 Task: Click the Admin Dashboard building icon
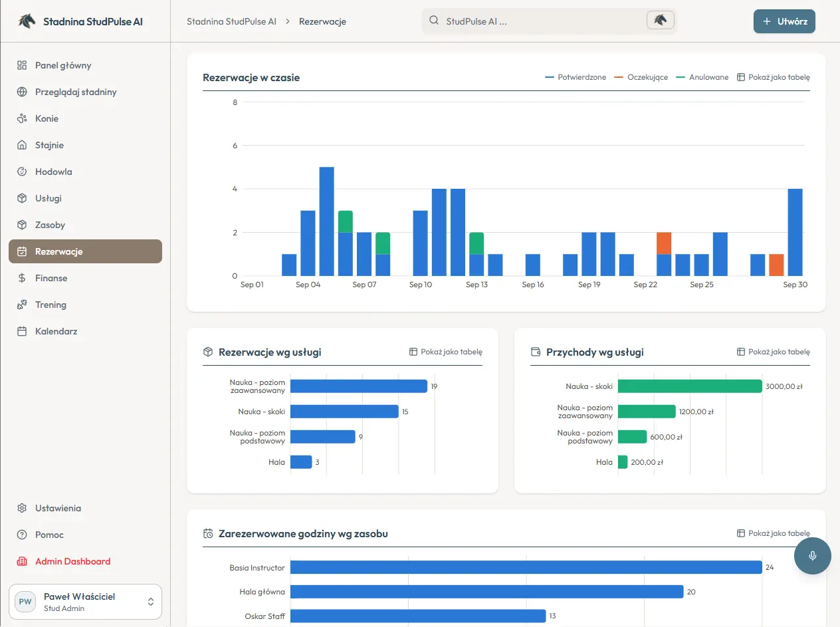point(22,561)
